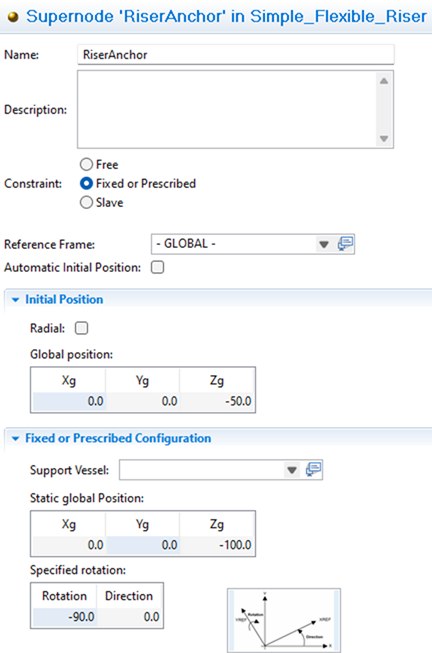Select the Rotation cell showing -90.0
The height and width of the screenshot is (653, 432).
pyautogui.click(x=65, y=617)
